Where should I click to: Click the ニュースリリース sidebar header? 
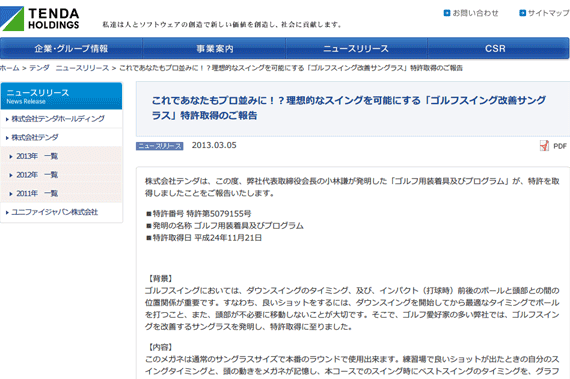[x=61, y=96]
